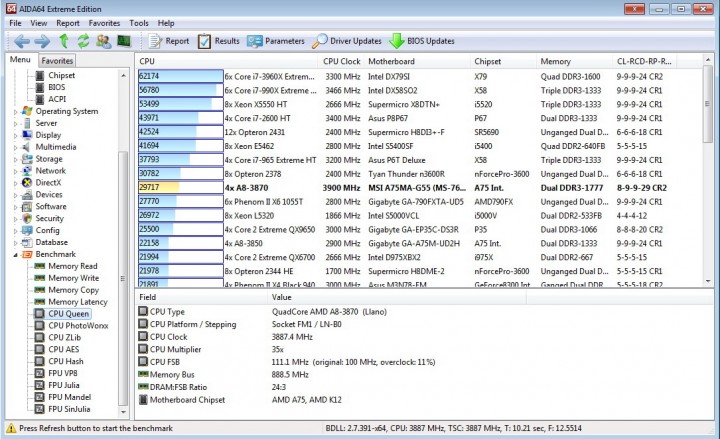Collapse the Benchmark tree node
This screenshot has height=439, width=720.
(x=16, y=254)
